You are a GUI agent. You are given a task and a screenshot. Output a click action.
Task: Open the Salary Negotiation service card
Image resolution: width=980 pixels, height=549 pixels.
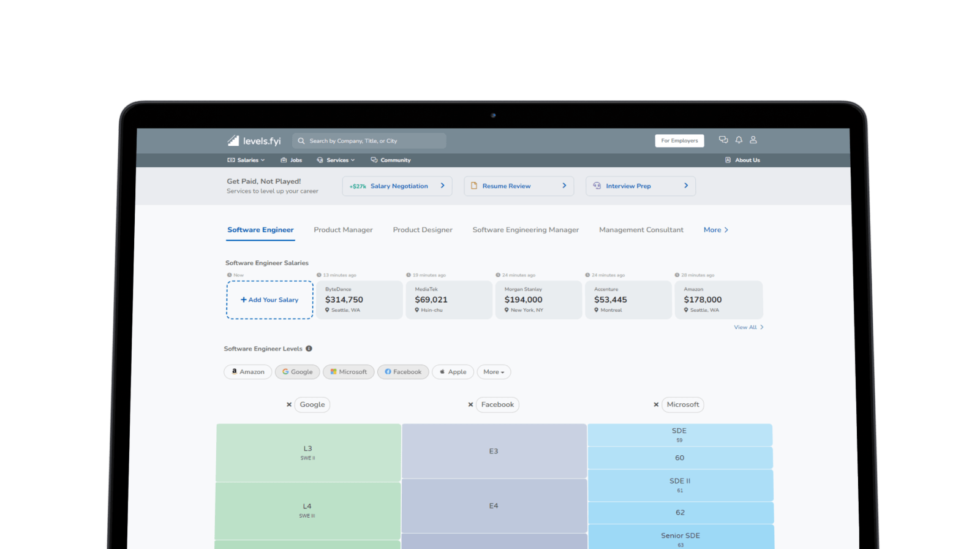397,186
